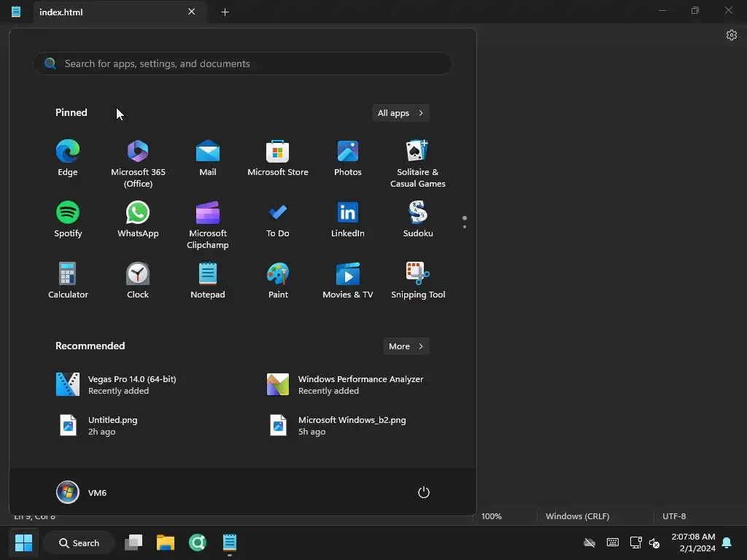Open Notepad settings gear
This screenshot has height=560, width=747.
tap(731, 35)
